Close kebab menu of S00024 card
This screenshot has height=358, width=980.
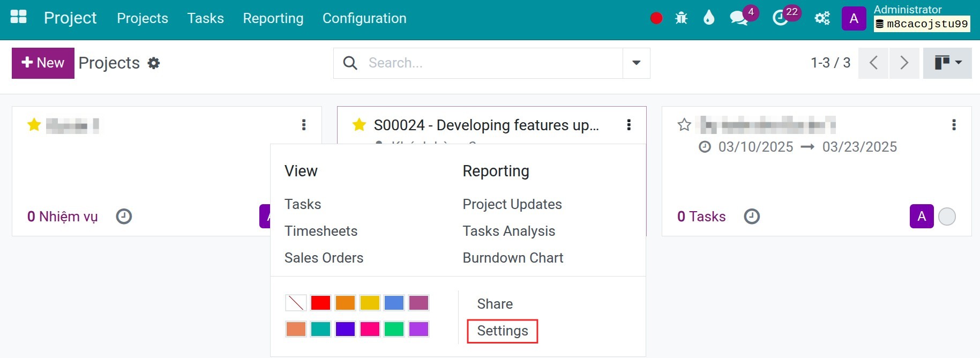pos(629,125)
